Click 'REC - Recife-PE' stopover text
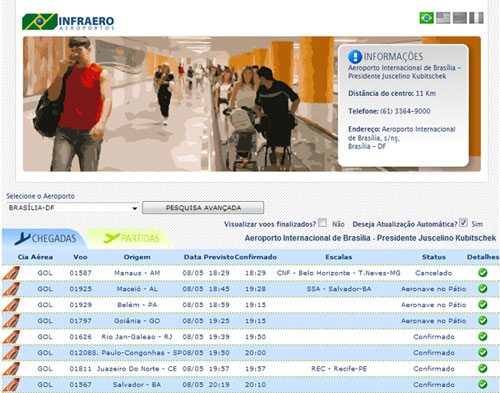Viewport: 500px width, 393px height. point(339,369)
